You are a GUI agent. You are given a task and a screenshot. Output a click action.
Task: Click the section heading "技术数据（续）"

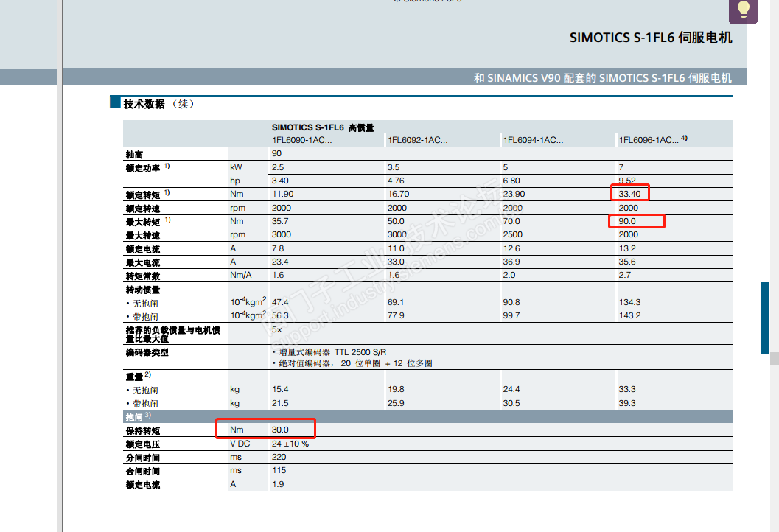point(159,104)
